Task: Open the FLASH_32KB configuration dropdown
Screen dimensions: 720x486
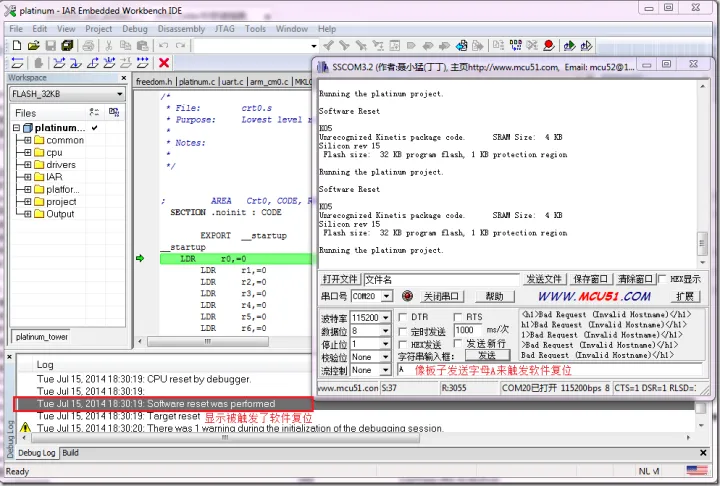Action: click(68, 94)
